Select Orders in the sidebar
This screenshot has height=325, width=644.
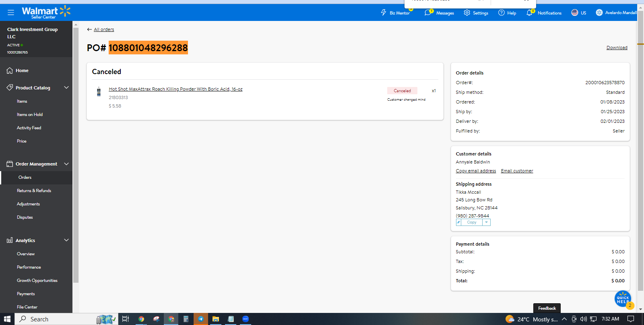(25, 178)
